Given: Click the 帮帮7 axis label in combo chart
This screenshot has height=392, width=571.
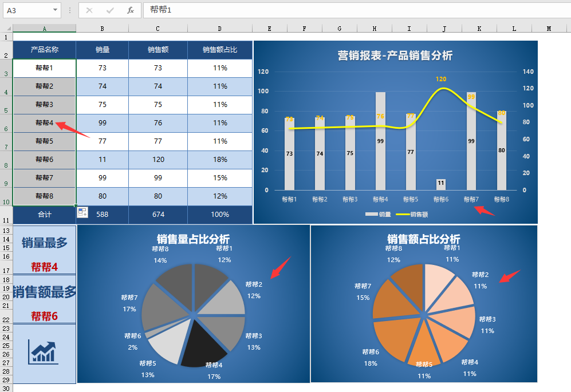Looking at the screenshot, I should (471, 200).
